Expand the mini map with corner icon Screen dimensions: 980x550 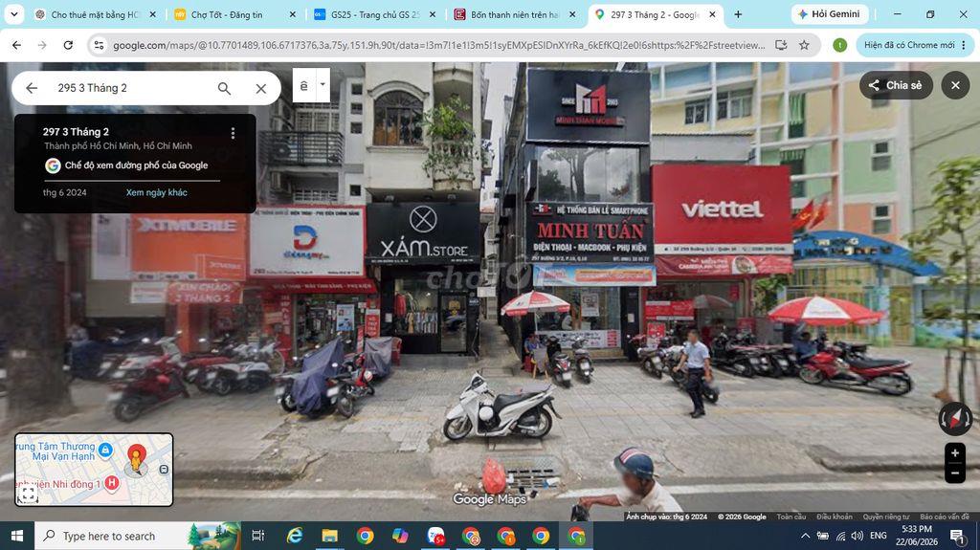(28, 495)
